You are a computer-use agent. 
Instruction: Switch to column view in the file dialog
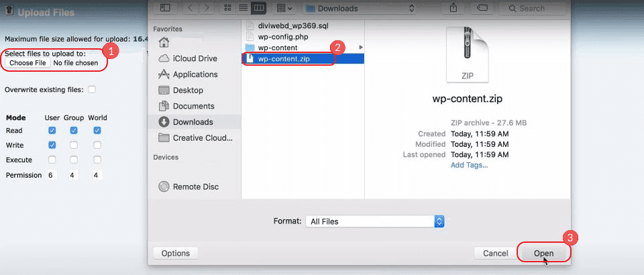click(x=258, y=8)
